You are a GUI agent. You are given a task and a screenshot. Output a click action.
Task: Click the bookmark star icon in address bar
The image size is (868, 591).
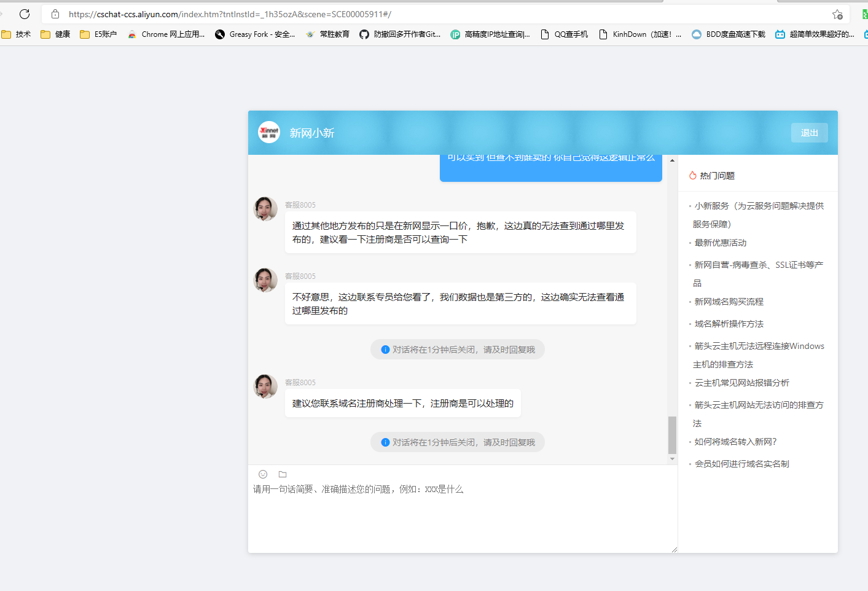[x=837, y=14]
